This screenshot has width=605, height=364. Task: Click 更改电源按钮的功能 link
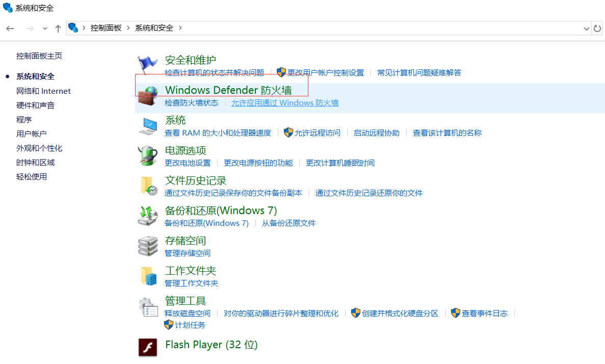pos(258,163)
